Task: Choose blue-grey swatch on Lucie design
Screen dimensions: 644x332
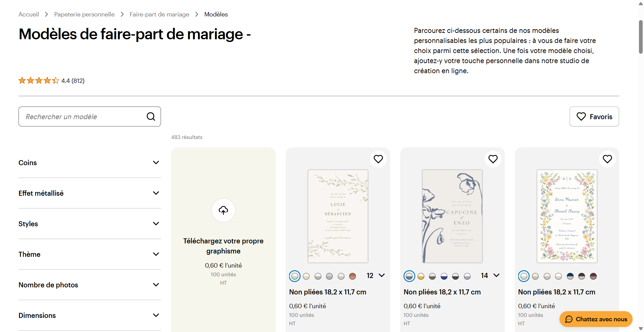Action: click(329, 276)
